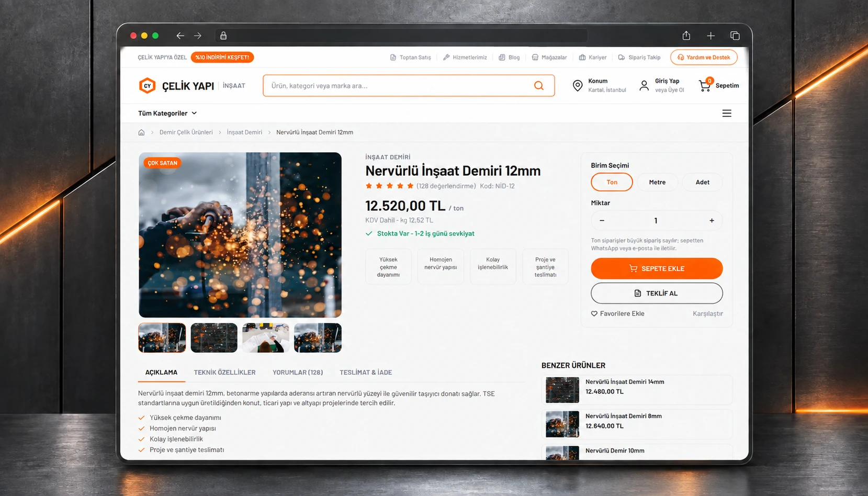Click the %10 İndirimi Keşfet badge
The width and height of the screenshot is (868, 496).
(x=222, y=57)
